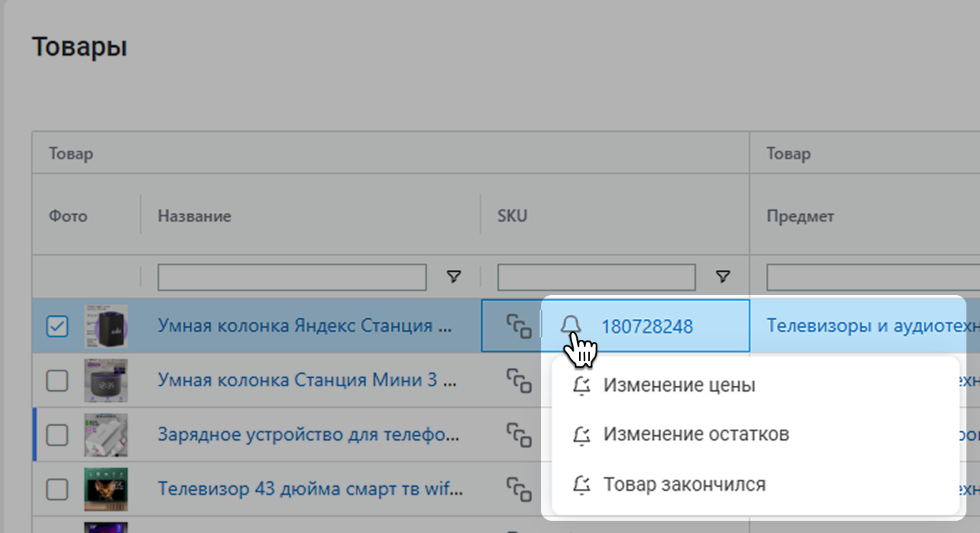Open the SKU link 180728248
This screenshot has width=980, height=533.
pyautogui.click(x=646, y=327)
